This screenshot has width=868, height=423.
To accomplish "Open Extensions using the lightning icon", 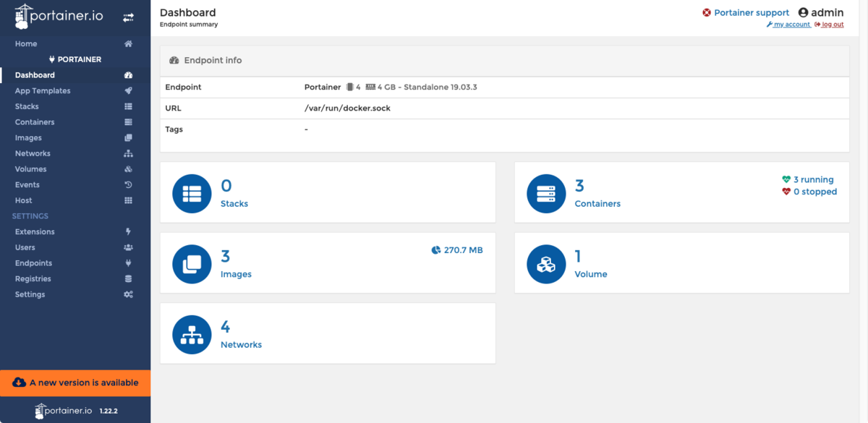I will coord(128,231).
